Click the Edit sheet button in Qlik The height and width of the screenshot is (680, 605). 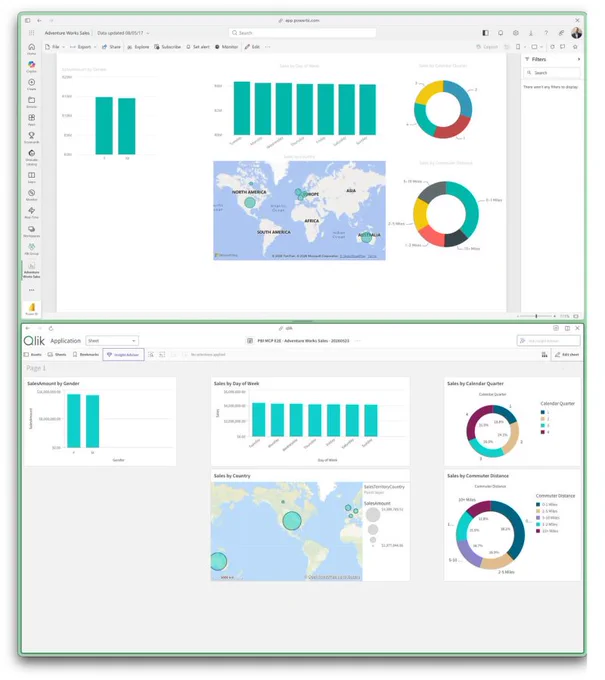567,355
